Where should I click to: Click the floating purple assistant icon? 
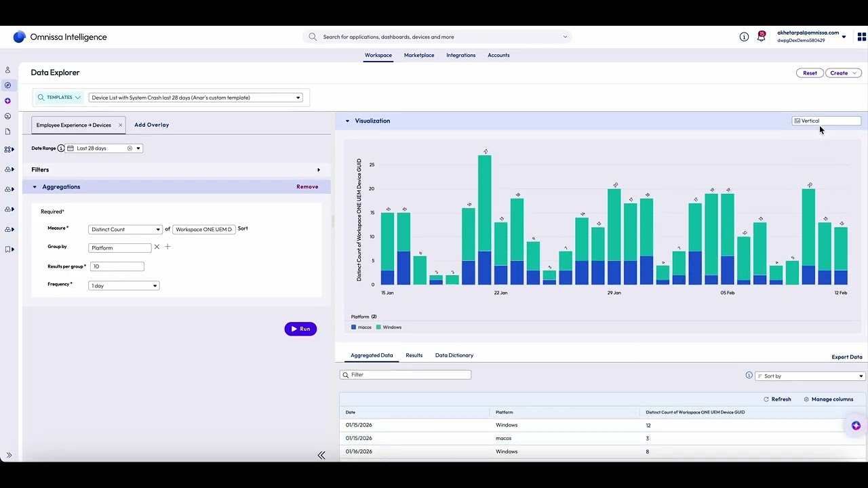pos(856,426)
